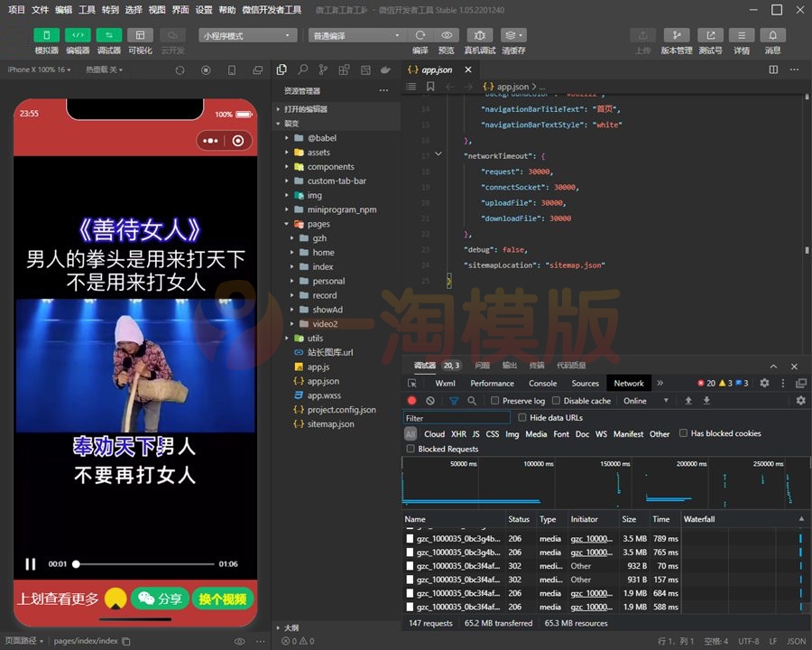Clear the network log
This screenshot has width=812, height=650.
[x=430, y=401]
